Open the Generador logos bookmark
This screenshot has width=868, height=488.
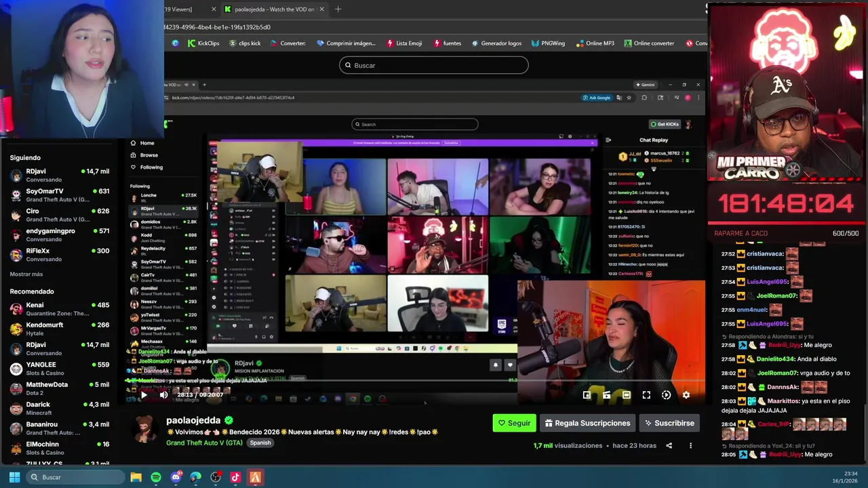click(x=496, y=43)
